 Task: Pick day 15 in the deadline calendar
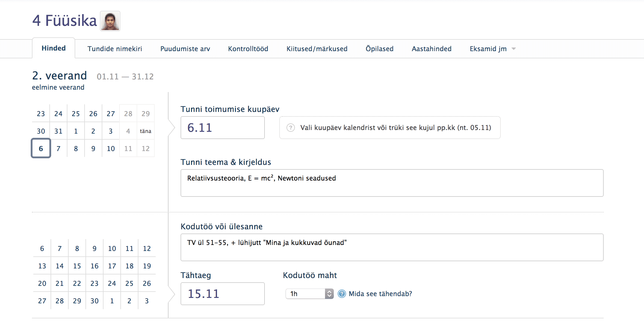(x=77, y=266)
